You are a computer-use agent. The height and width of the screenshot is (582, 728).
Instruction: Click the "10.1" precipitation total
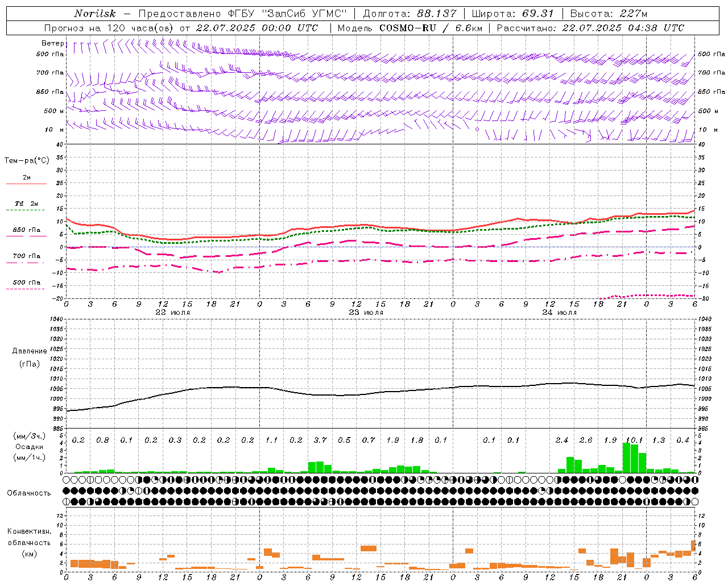(x=634, y=440)
